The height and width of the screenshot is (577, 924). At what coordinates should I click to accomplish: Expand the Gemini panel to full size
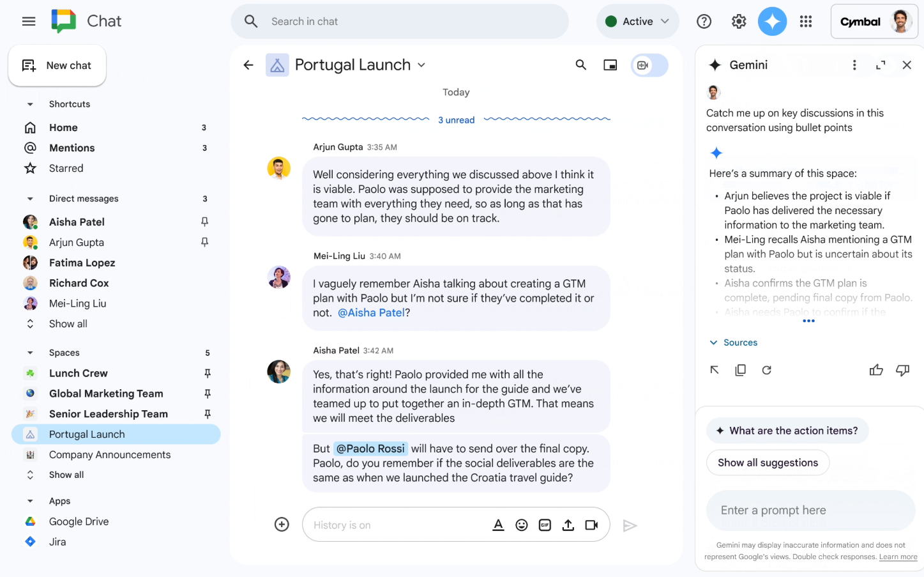pos(881,65)
